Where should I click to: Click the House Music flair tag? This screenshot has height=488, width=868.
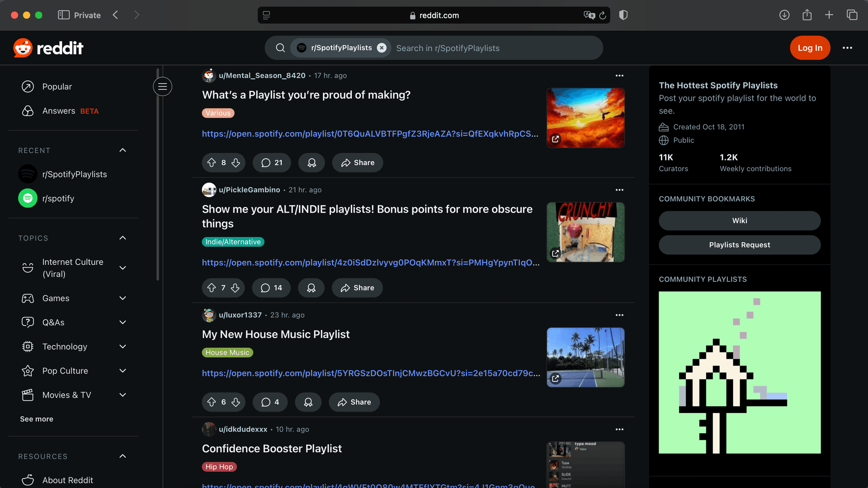227,353
